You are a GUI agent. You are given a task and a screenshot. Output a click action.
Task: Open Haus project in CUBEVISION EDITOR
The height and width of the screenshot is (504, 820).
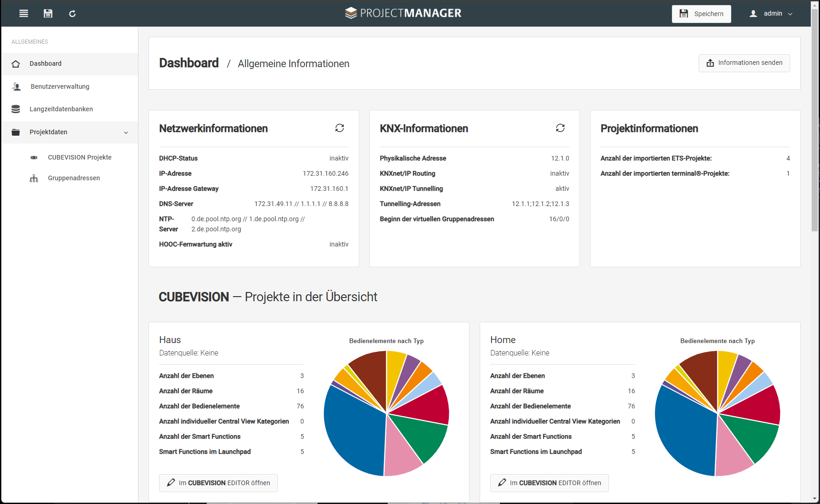(x=218, y=483)
